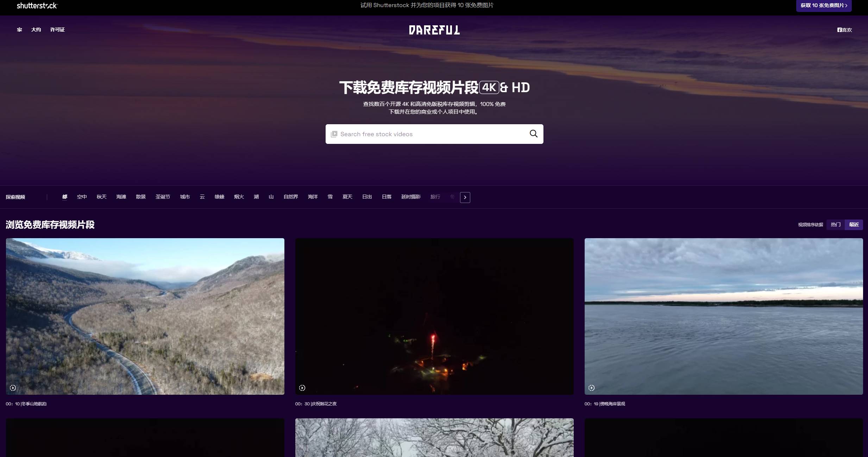
Task: Open the 许可证 nav link
Action: coord(57,30)
